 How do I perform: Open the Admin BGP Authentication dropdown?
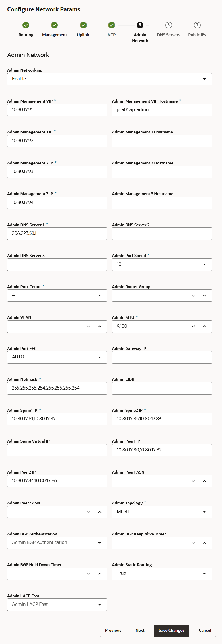[100, 543]
